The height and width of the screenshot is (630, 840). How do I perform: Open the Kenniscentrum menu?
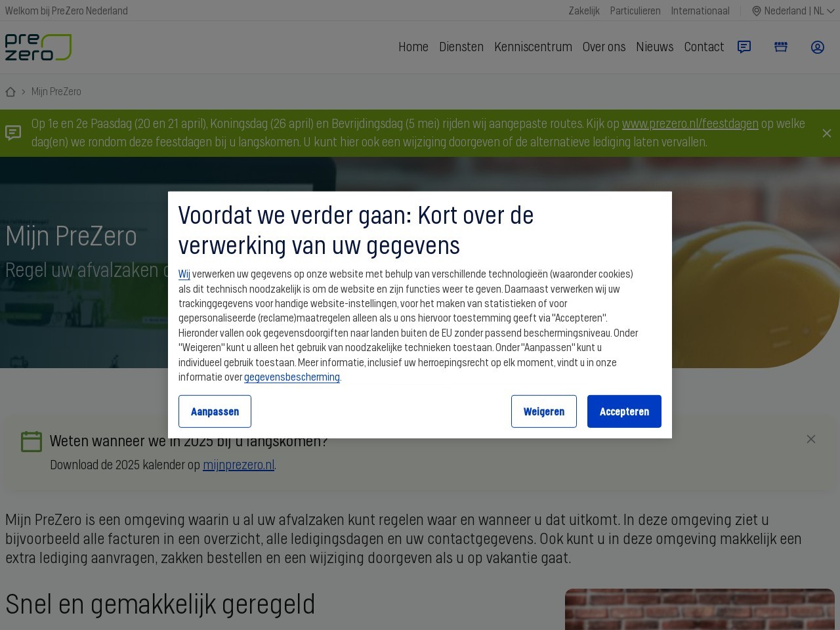point(533,47)
